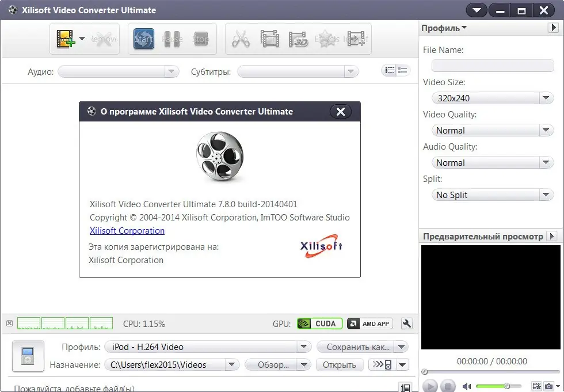Open the Effects star tool
Screen dimensions: 564x392
tap(327, 39)
